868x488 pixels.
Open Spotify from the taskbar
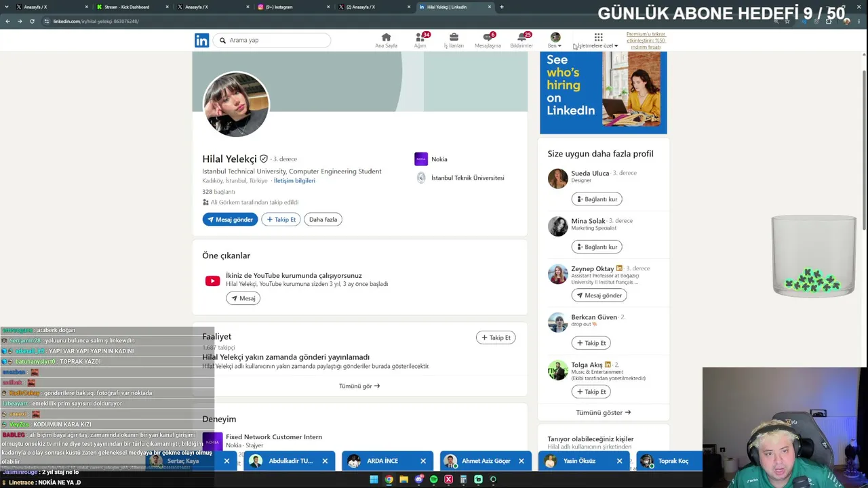(433, 480)
